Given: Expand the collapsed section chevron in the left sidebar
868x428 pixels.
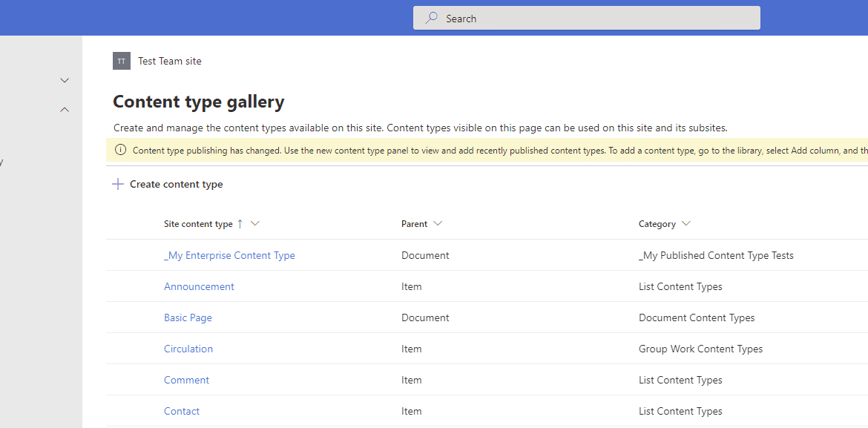Looking at the screenshot, I should click(65, 80).
